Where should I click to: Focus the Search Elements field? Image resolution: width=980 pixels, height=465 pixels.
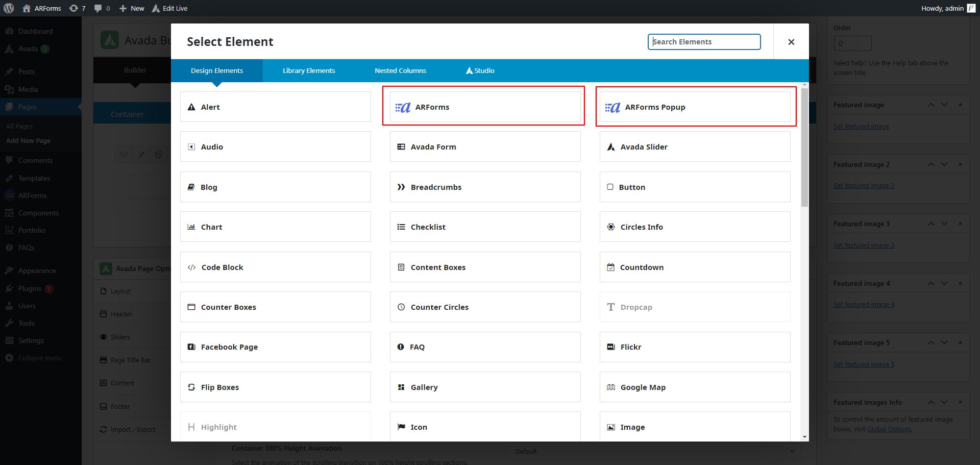coord(704,42)
